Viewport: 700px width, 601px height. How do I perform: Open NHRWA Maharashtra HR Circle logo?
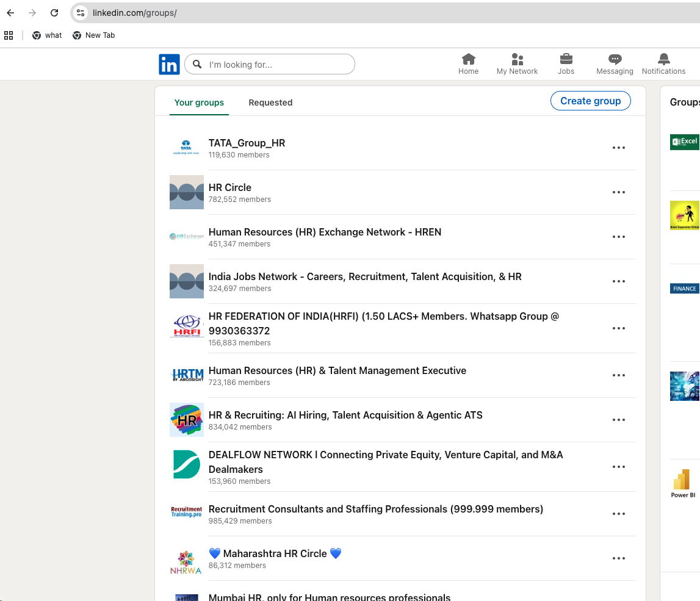tap(187, 562)
